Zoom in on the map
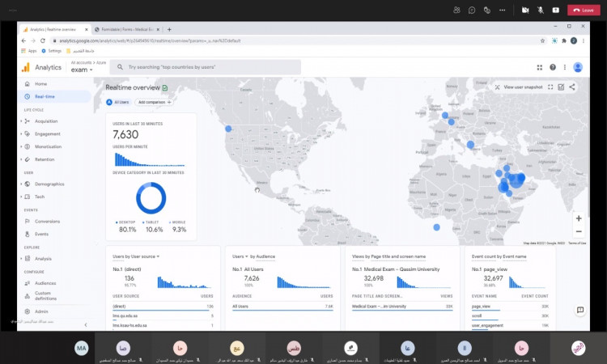 579,218
